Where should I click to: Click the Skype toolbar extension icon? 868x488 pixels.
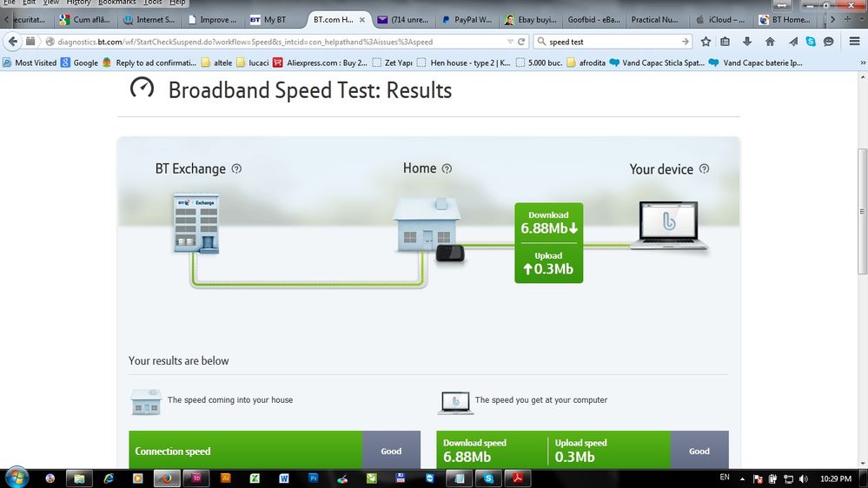811,42
